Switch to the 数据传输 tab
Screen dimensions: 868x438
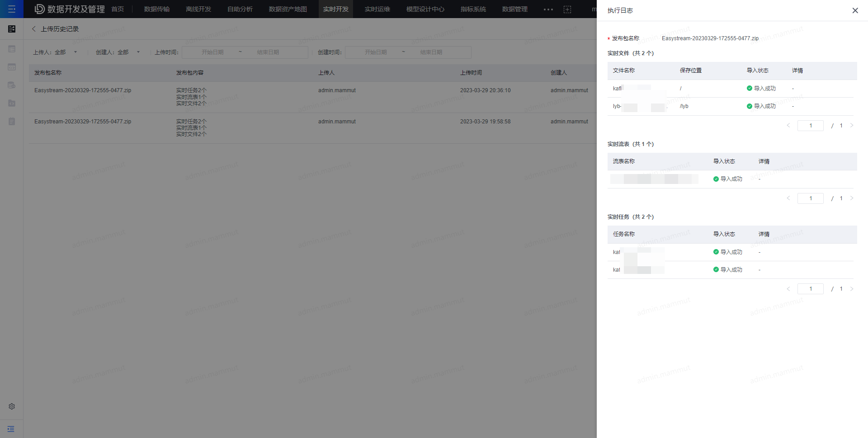click(x=157, y=9)
